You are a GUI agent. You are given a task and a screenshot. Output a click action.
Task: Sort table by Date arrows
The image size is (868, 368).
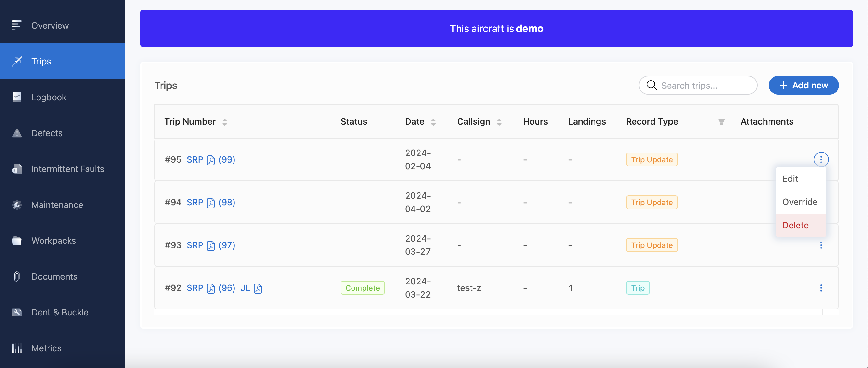pos(433,122)
